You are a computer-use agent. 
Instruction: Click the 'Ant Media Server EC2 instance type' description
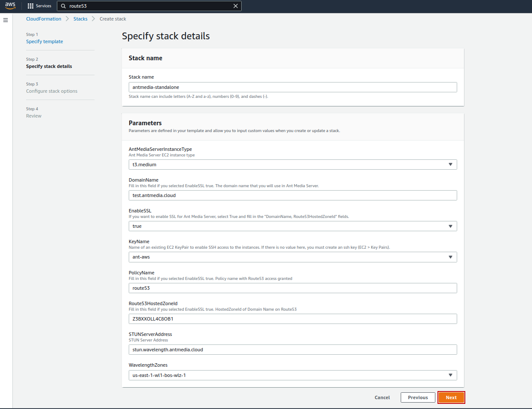(162, 155)
